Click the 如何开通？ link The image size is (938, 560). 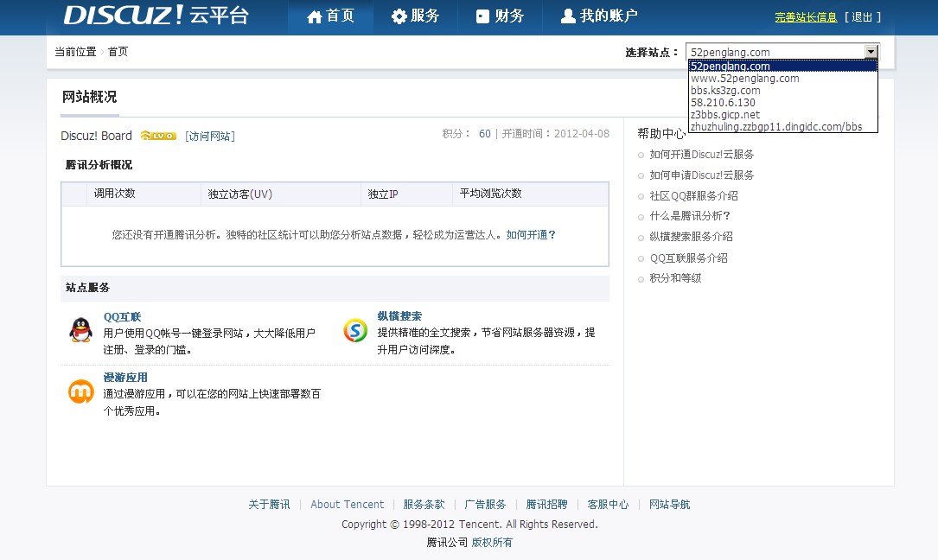[x=531, y=234]
